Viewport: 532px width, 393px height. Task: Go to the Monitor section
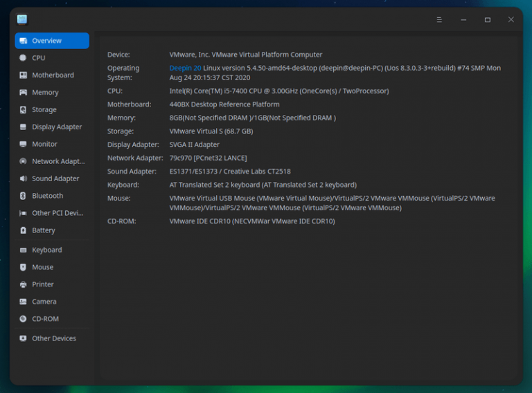[44, 145]
